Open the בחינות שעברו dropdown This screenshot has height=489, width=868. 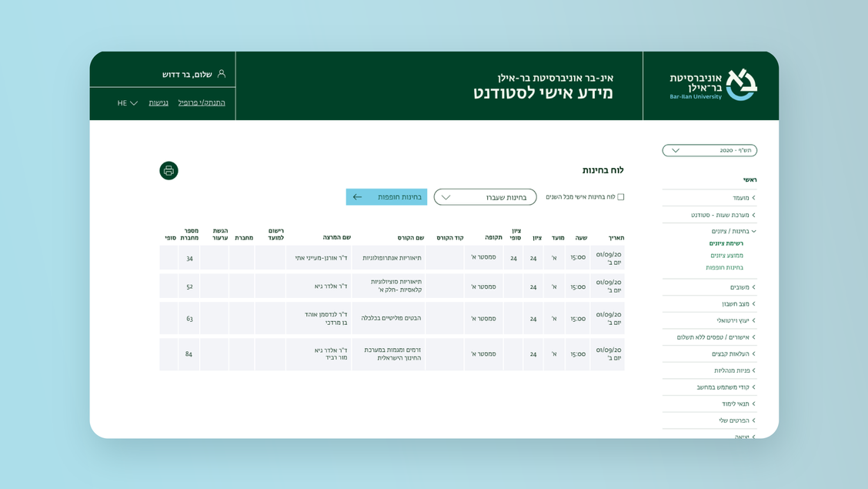485,197
